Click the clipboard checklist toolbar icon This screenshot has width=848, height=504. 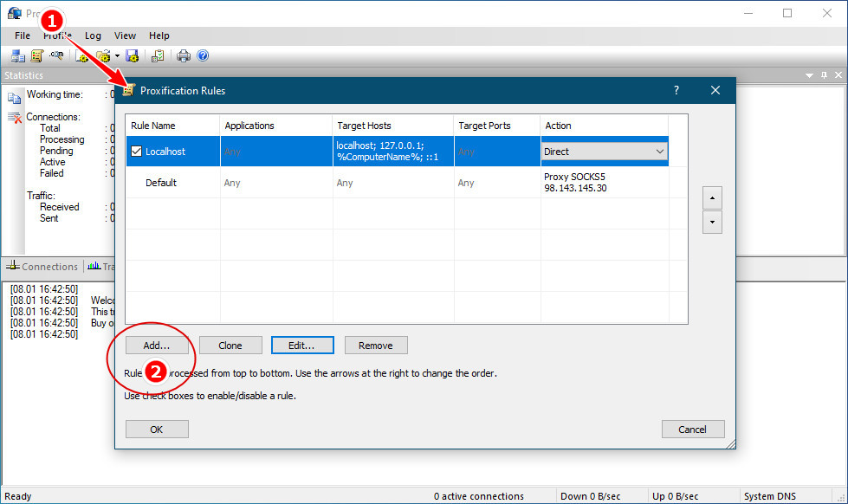(158, 55)
